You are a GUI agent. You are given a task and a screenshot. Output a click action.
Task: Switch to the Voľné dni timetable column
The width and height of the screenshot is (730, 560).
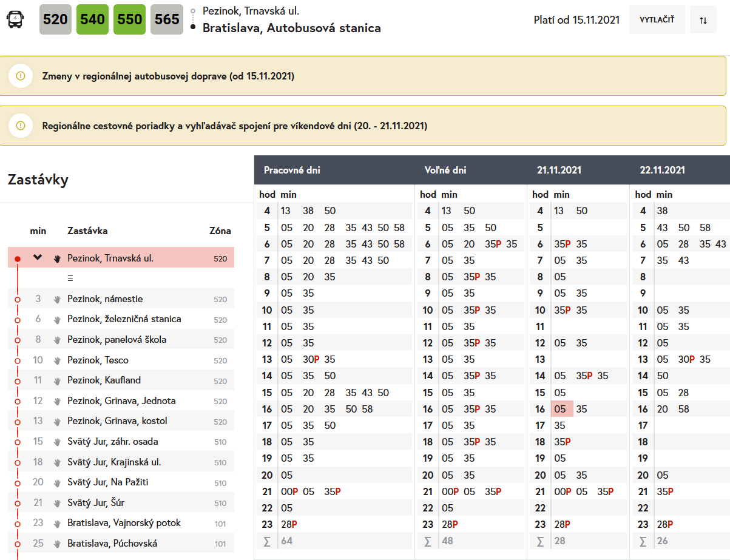point(445,170)
